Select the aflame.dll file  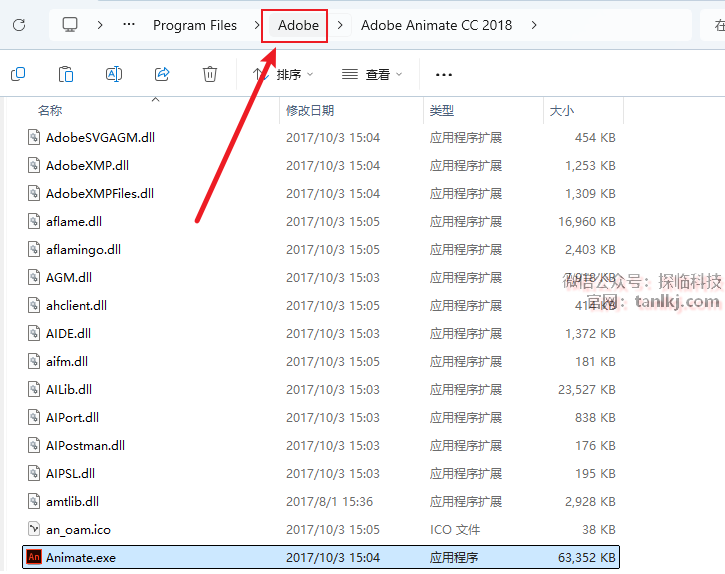(x=74, y=222)
